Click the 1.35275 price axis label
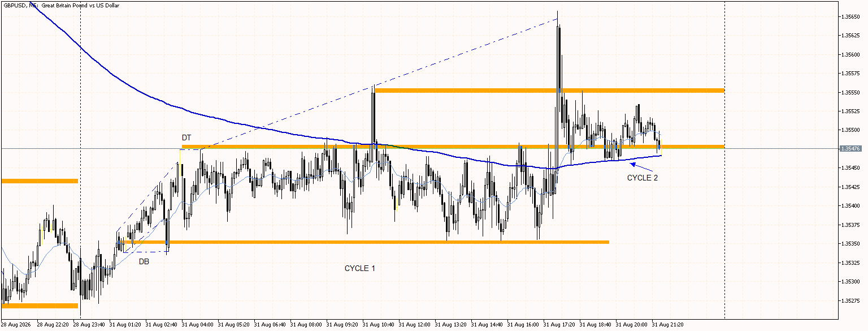The width and height of the screenshot is (868, 331). tap(850, 300)
